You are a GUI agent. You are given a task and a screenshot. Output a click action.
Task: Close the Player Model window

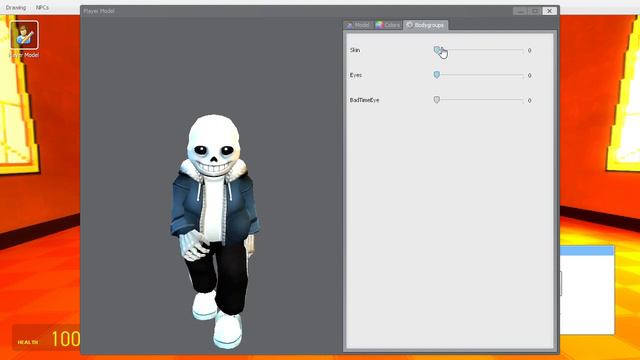(549, 11)
